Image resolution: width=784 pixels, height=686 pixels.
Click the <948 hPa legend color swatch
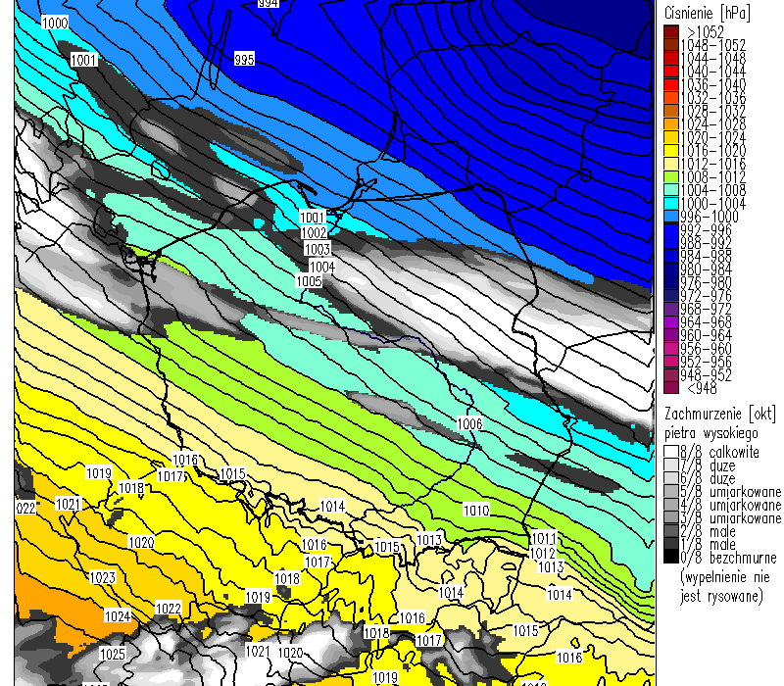[x=671, y=388]
